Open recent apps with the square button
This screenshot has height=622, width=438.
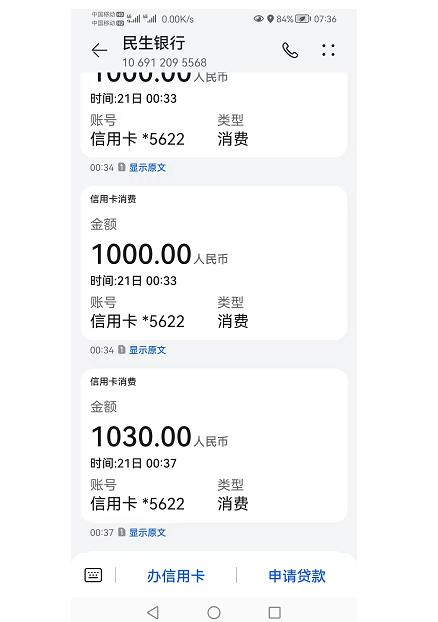tap(275, 612)
